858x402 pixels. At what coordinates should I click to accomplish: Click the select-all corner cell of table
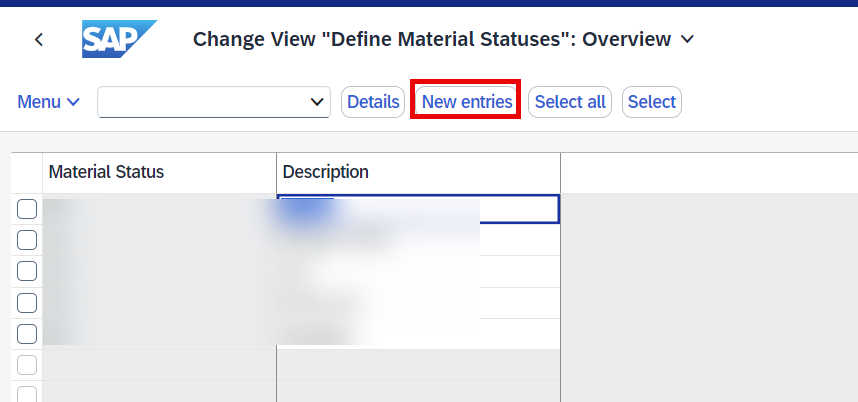click(27, 172)
